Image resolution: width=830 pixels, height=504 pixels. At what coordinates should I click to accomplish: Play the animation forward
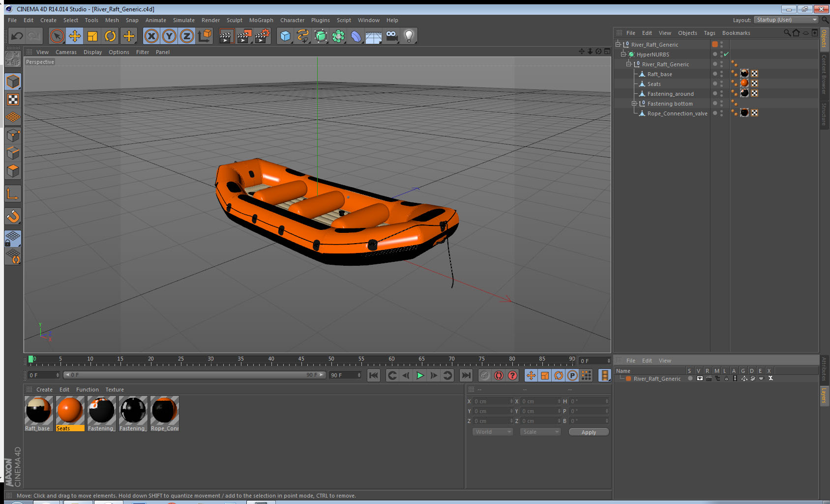pos(420,375)
